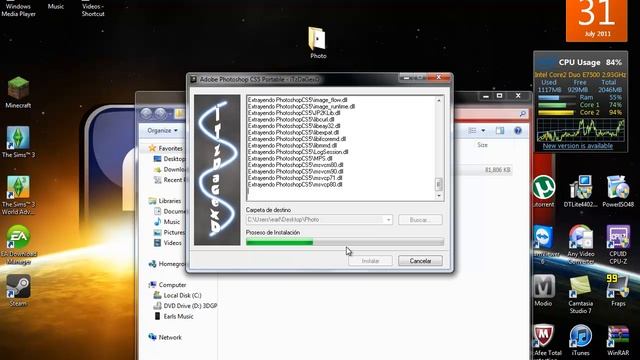Click the Explorer search magnifier icon

click(522, 114)
